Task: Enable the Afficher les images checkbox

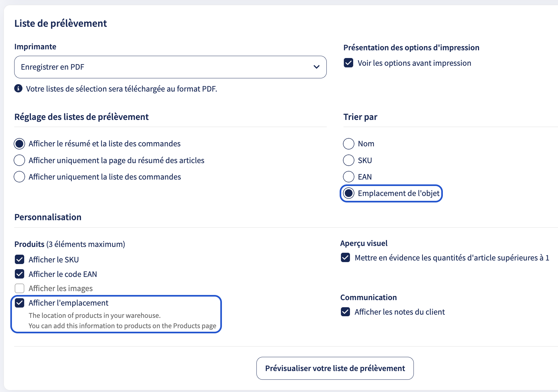Action: 20,288
